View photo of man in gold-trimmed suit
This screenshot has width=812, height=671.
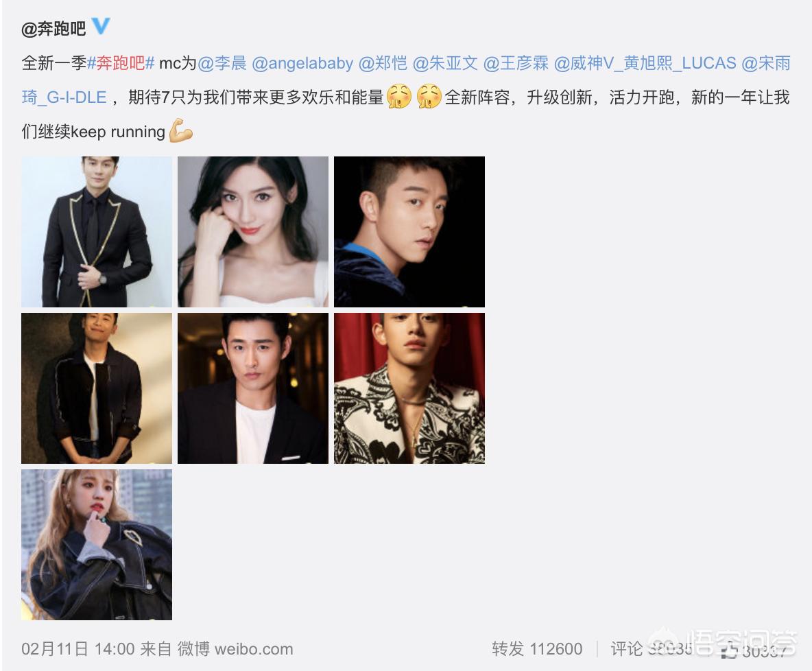coord(97,232)
